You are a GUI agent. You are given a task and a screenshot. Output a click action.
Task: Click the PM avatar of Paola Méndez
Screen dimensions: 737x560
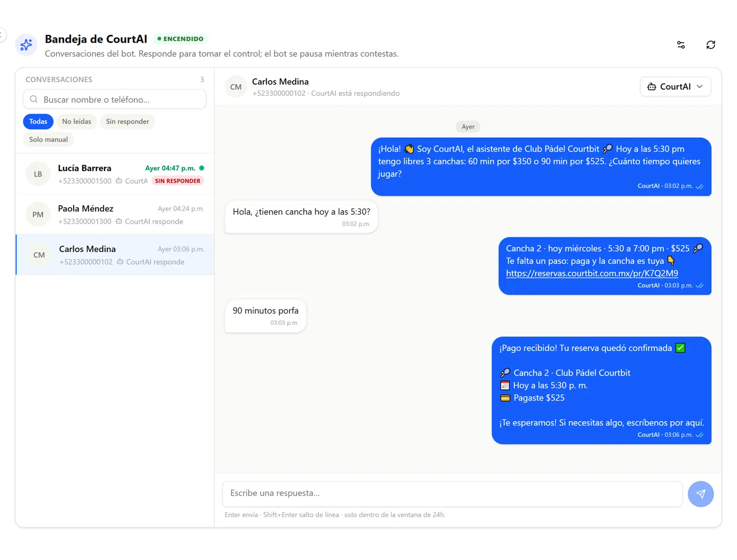click(x=38, y=215)
